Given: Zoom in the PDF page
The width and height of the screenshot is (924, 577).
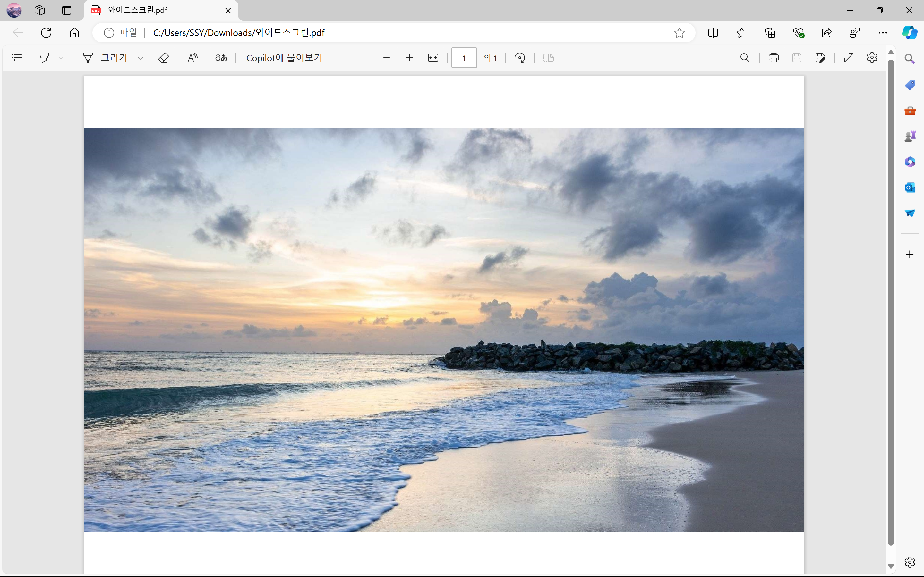Looking at the screenshot, I should click(409, 58).
